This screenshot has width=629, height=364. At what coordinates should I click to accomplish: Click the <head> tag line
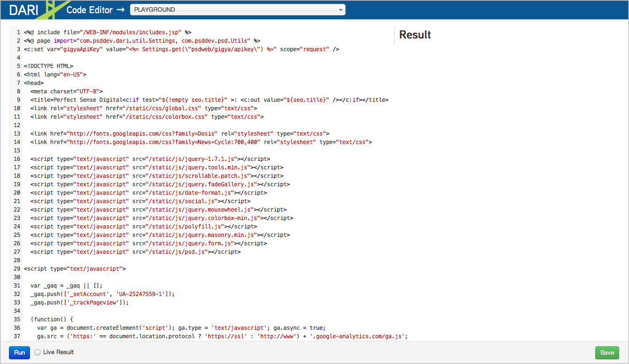coord(34,83)
